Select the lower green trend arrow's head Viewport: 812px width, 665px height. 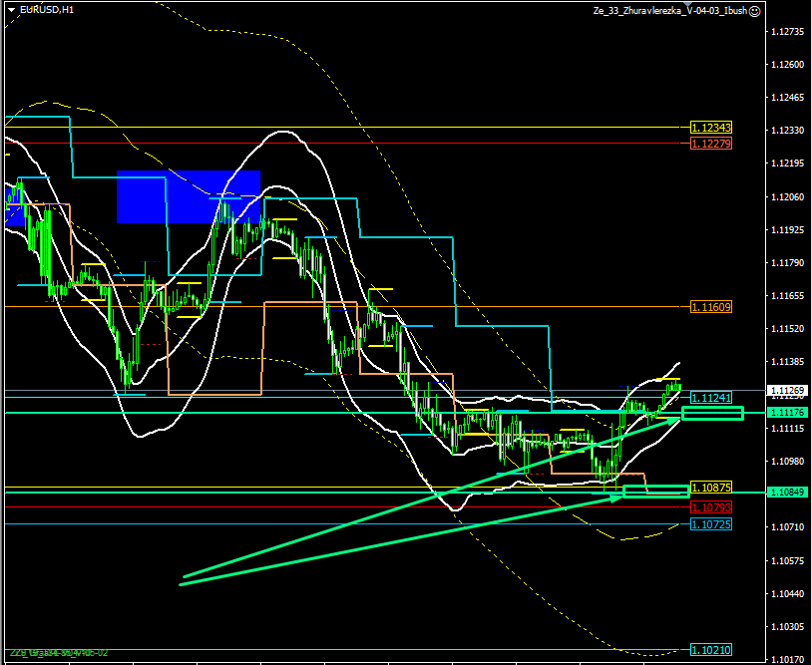[618, 495]
